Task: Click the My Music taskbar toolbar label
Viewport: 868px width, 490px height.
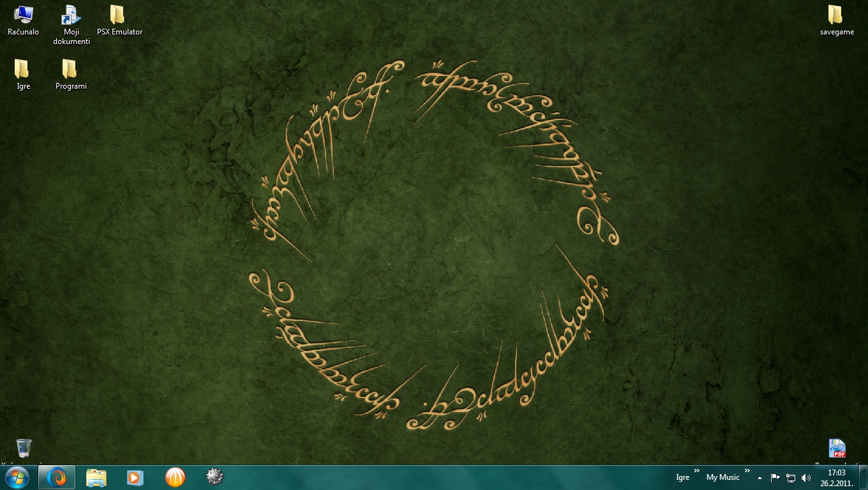Action: pos(723,477)
